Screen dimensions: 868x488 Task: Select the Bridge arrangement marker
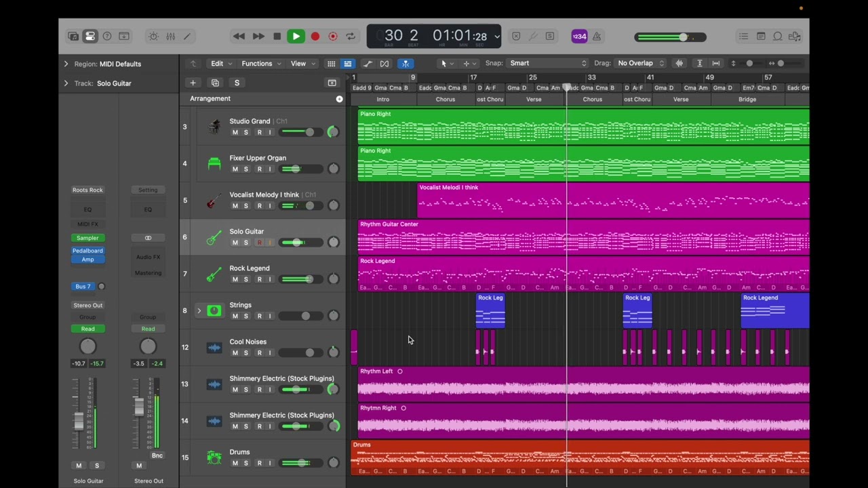747,100
